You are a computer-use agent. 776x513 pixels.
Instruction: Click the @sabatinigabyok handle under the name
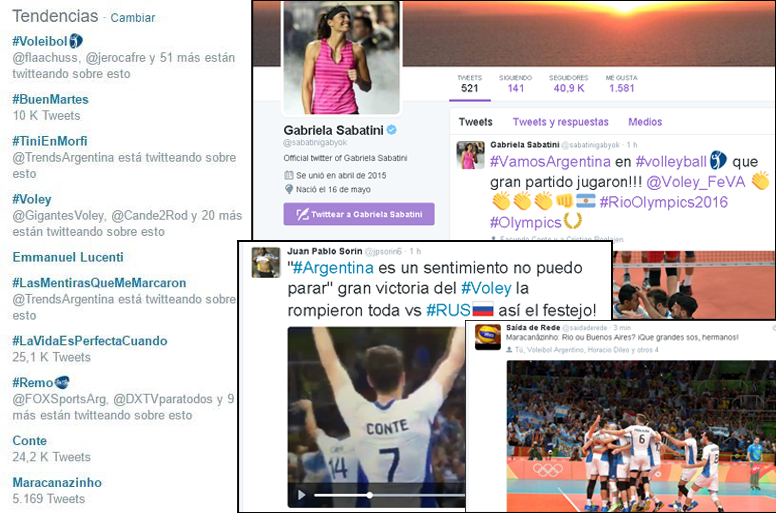tap(315, 142)
